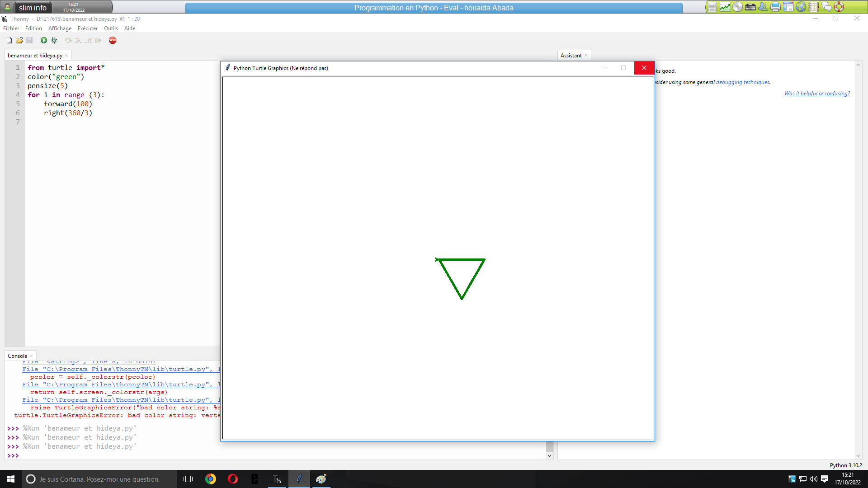Image resolution: width=868 pixels, height=488 pixels.
Task: Start debugging with the bug icon
Action: [54, 40]
